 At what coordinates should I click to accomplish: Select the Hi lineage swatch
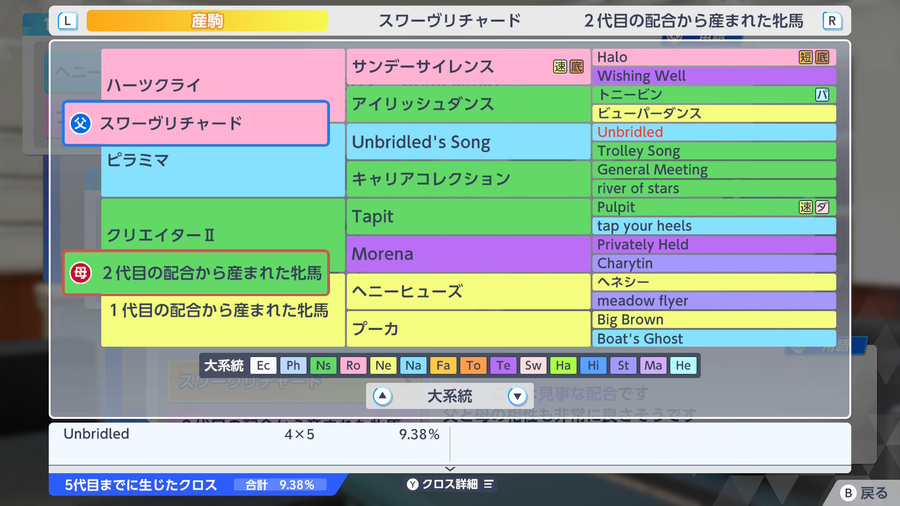click(x=593, y=365)
